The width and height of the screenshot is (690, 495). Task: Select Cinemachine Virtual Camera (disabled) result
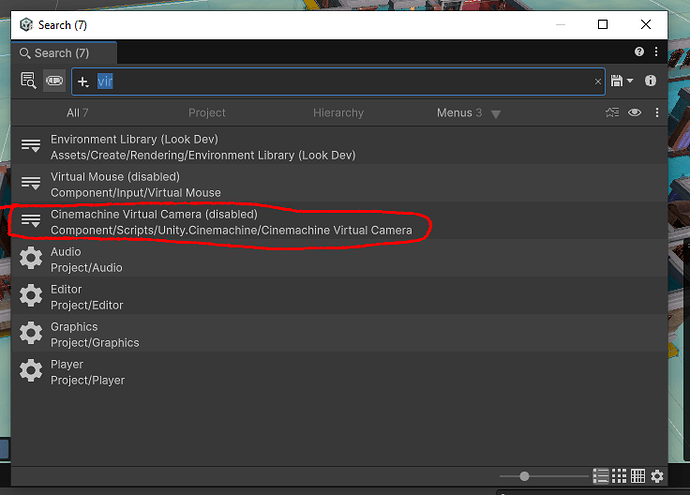[339, 221]
